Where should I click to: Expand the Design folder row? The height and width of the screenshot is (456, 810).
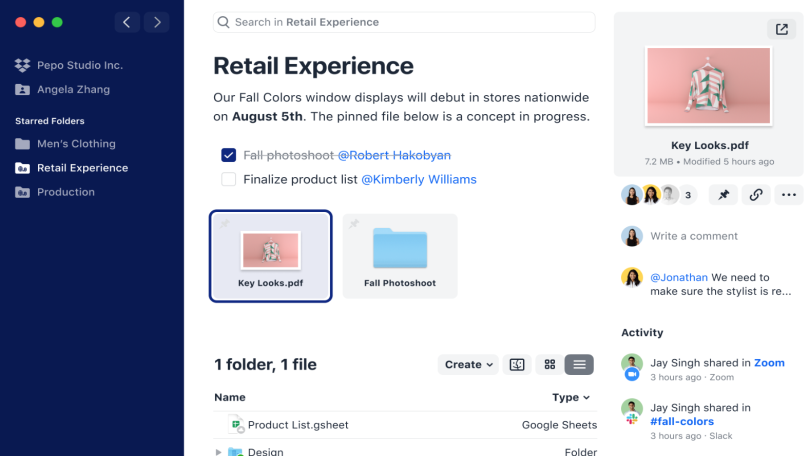coord(219,452)
